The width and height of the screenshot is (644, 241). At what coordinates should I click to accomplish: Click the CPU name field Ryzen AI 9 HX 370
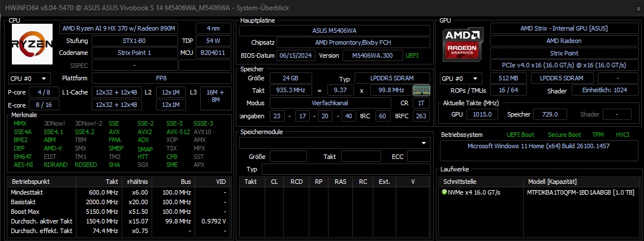pyautogui.click(x=119, y=28)
